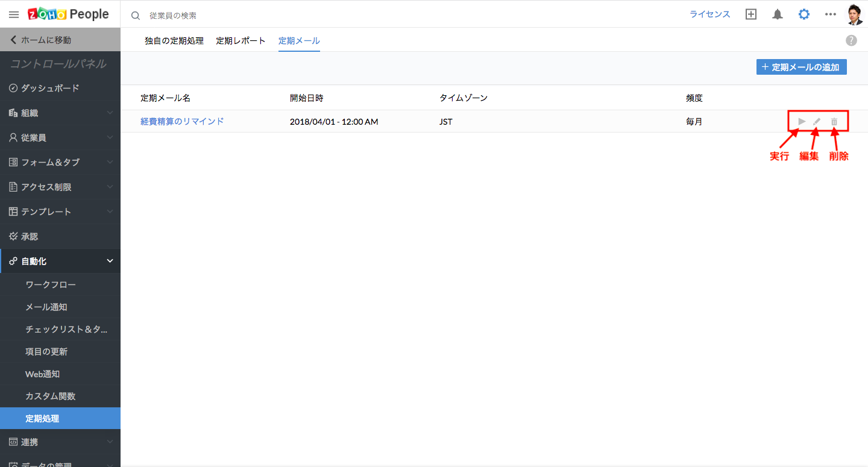Open the more options ellipsis icon
868x467 pixels.
[831, 14]
